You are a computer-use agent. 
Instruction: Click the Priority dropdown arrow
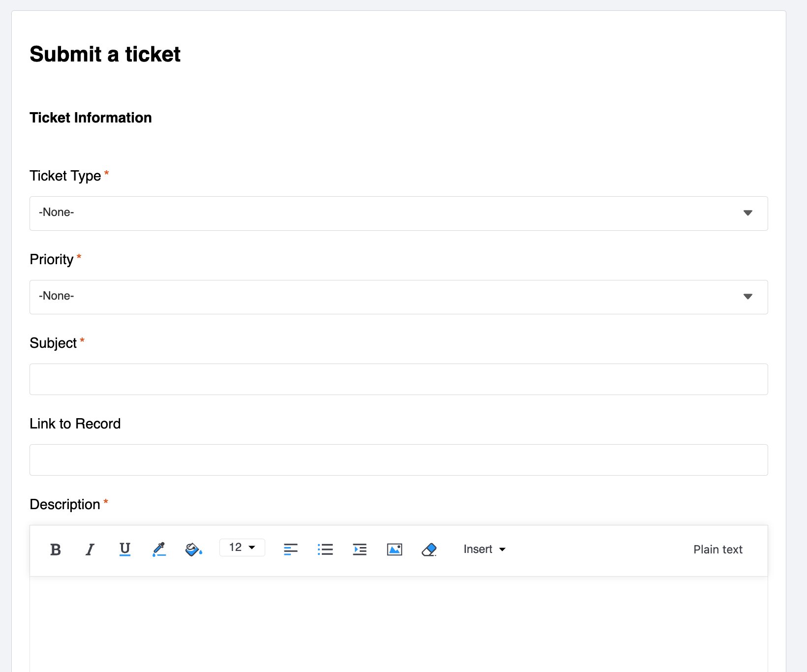tap(747, 297)
